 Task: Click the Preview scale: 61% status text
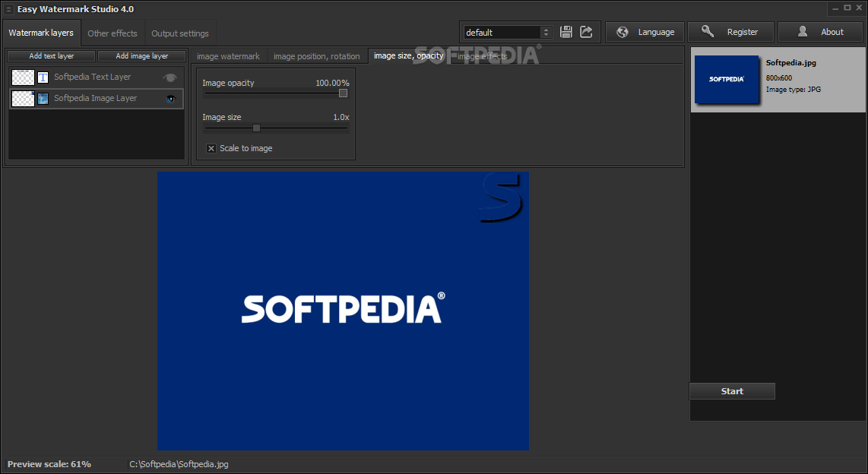pyautogui.click(x=49, y=464)
